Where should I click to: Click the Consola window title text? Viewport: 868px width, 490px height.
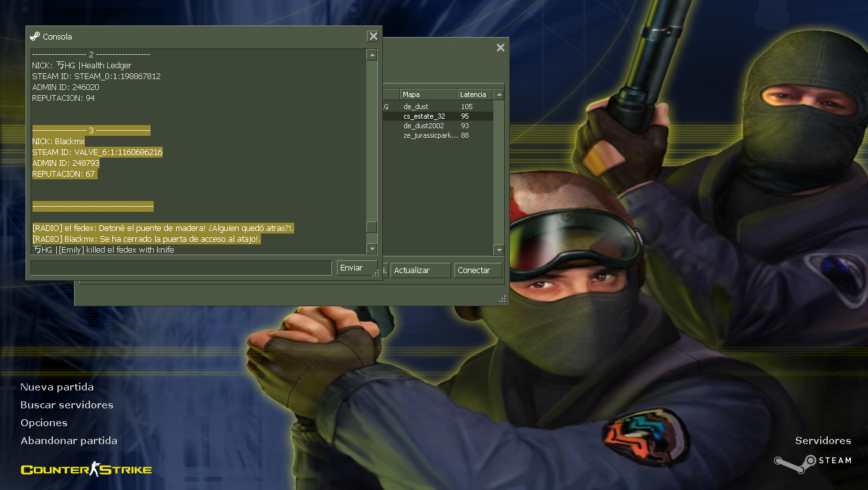[57, 36]
